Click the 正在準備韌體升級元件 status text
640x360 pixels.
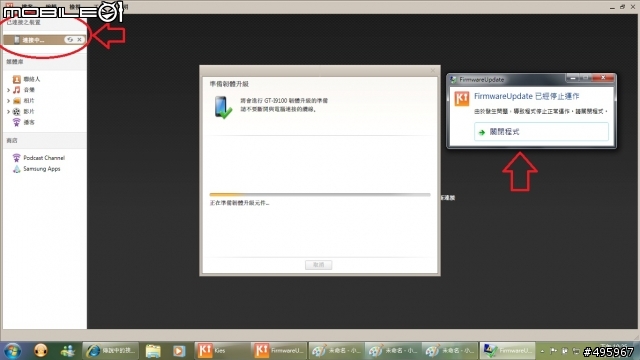point(240,203)
